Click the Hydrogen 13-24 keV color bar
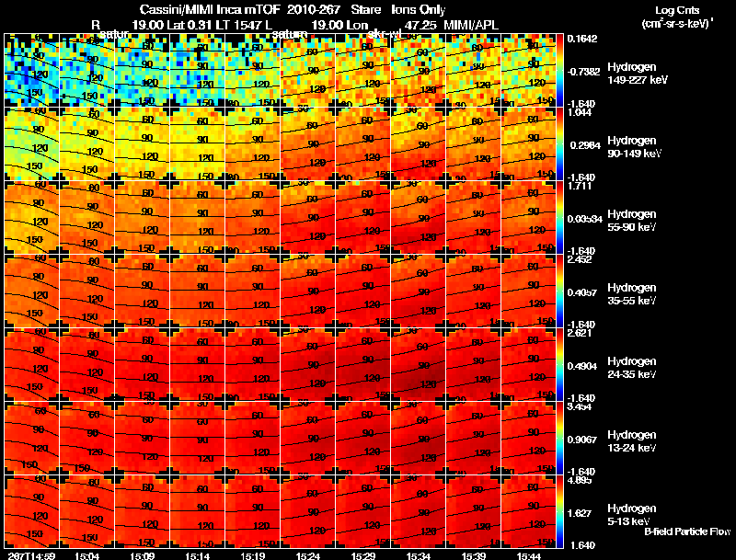Viewport: 736px width, 560px height. [x=559, y=439]
